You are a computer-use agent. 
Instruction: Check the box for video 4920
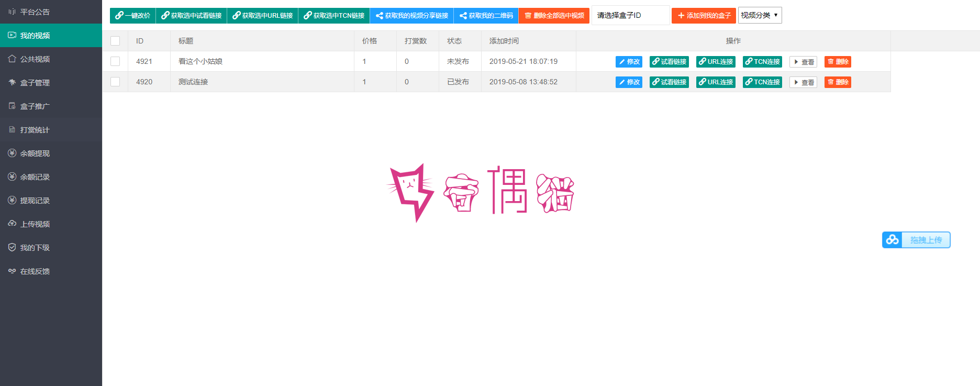click(x=115, y=82)
